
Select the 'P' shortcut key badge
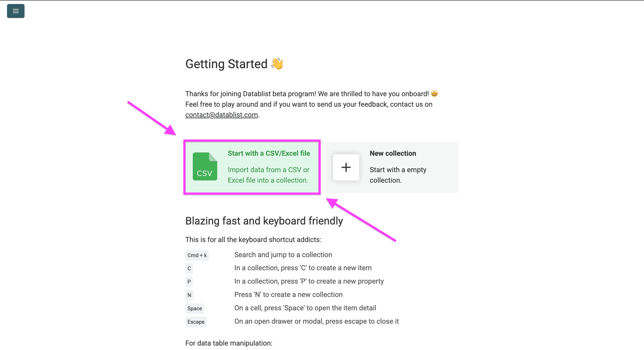(189, 282)
